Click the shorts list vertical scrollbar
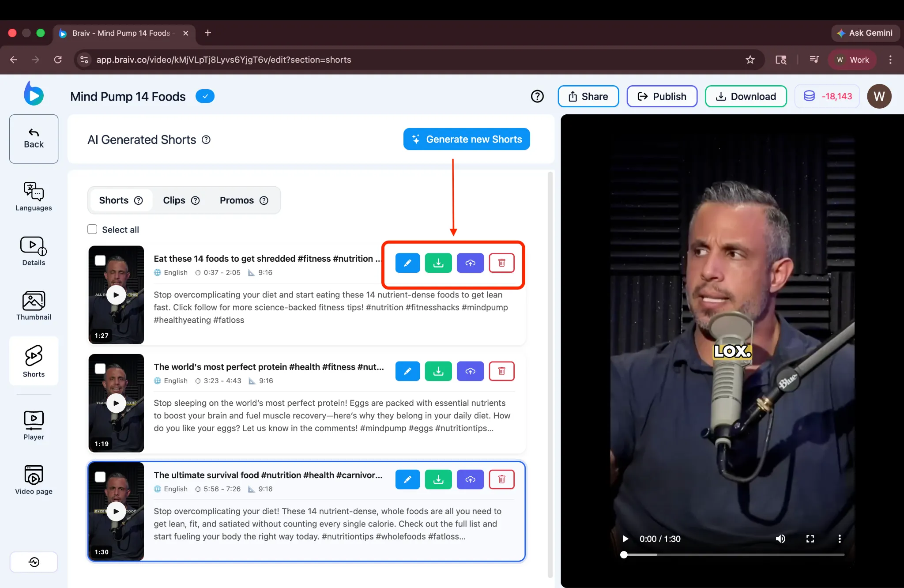Viewport: 904px width, 588px height. [x=550, y=374]
